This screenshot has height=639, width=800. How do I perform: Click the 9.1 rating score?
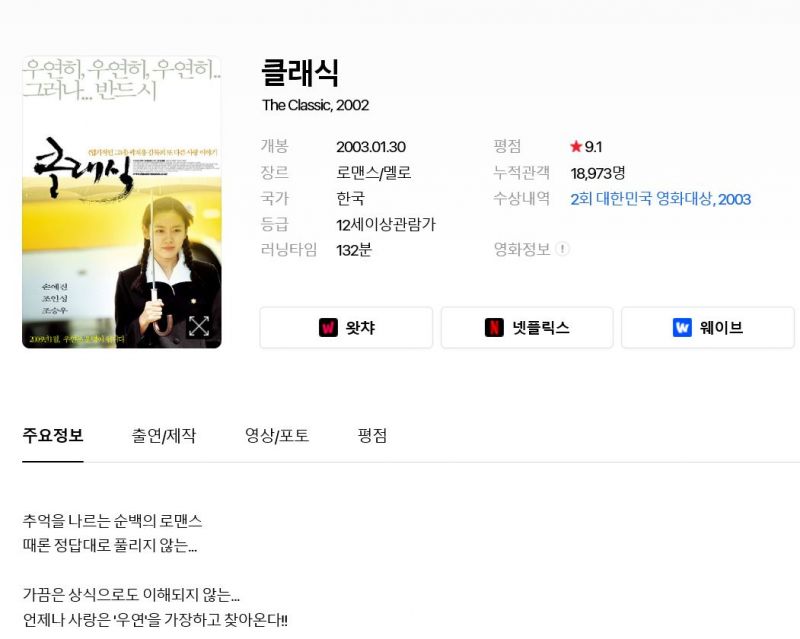click(593, 147)
